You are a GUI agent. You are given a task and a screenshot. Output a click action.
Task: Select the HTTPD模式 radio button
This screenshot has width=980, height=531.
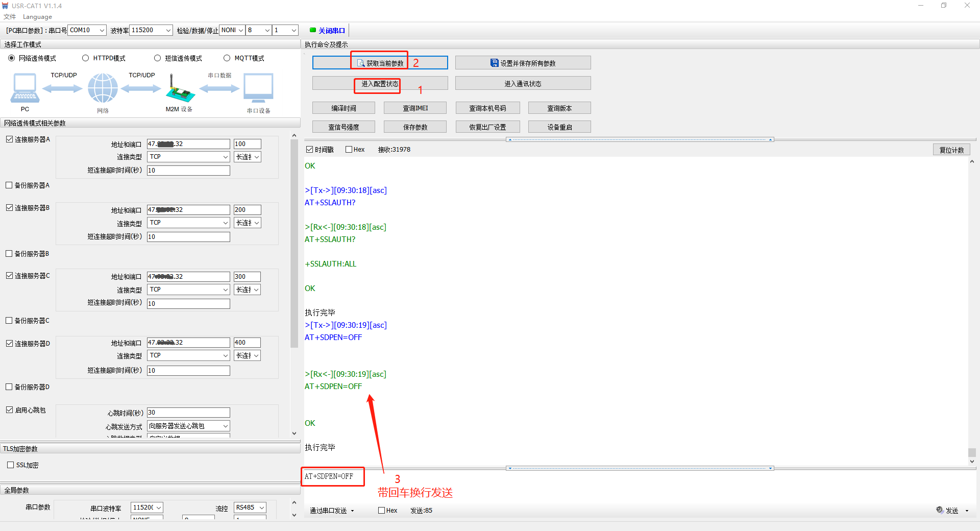click(x=86, y=58)
